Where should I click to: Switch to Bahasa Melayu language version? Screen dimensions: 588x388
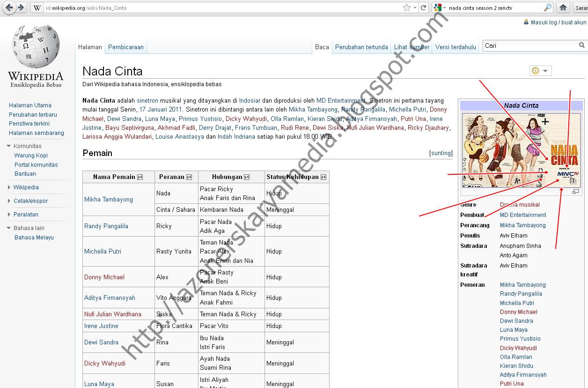pos(34,238)
